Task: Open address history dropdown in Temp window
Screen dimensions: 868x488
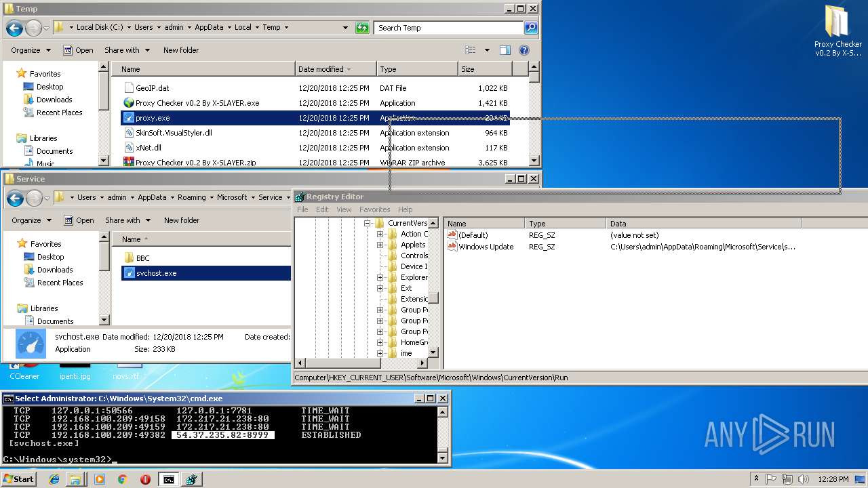Action: pos(346,28)
